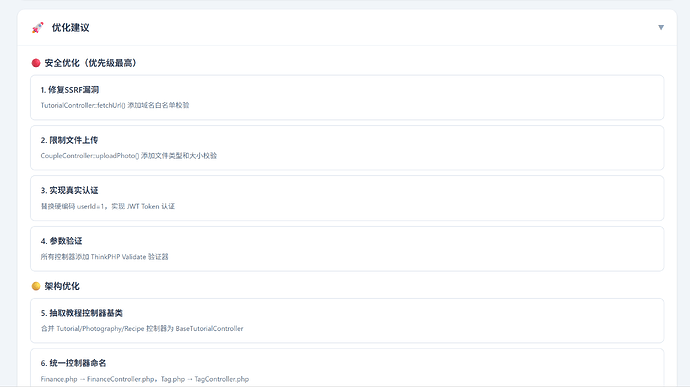This screenshot has width=690, height=387.
Task: Click the yellow circle beside 架构优化
Action: coord(36,286)
